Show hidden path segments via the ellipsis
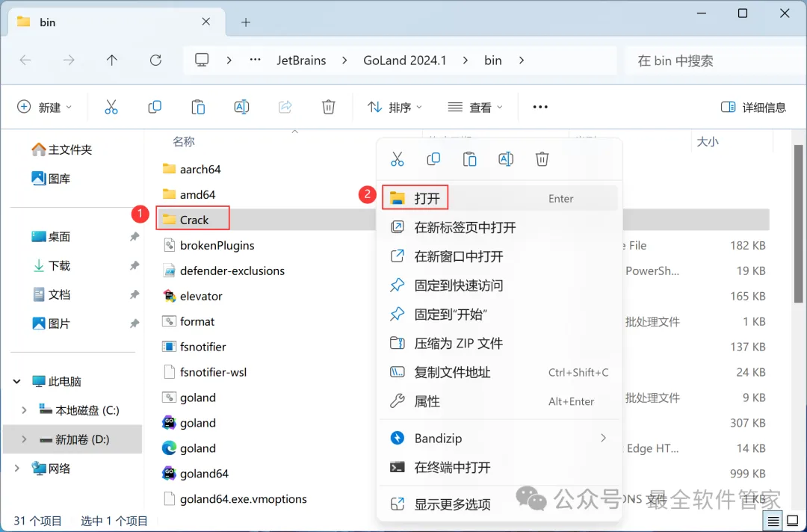This screenshot has width=807, height=532. tap(256, 61)
